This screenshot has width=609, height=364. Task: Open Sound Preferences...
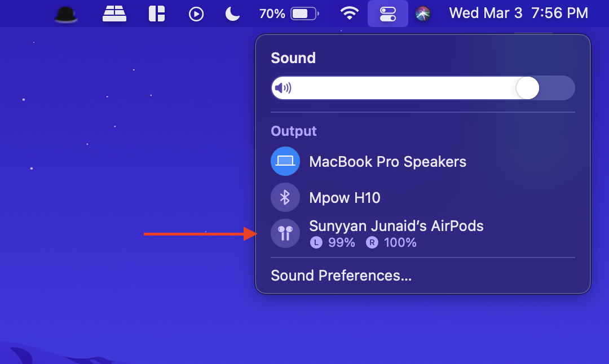tap(341, 276)
